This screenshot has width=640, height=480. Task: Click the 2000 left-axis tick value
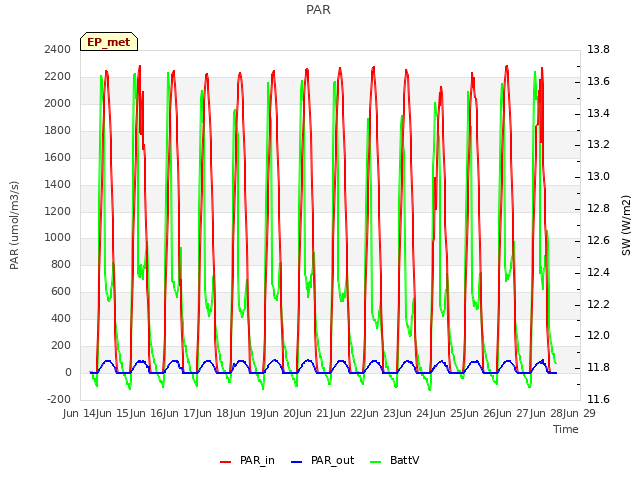coord(58,103)
